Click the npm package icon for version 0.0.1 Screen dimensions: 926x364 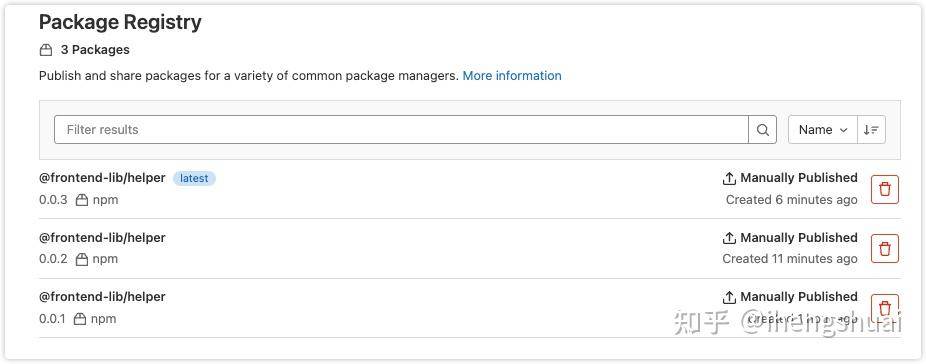click(x=80, y=318)
